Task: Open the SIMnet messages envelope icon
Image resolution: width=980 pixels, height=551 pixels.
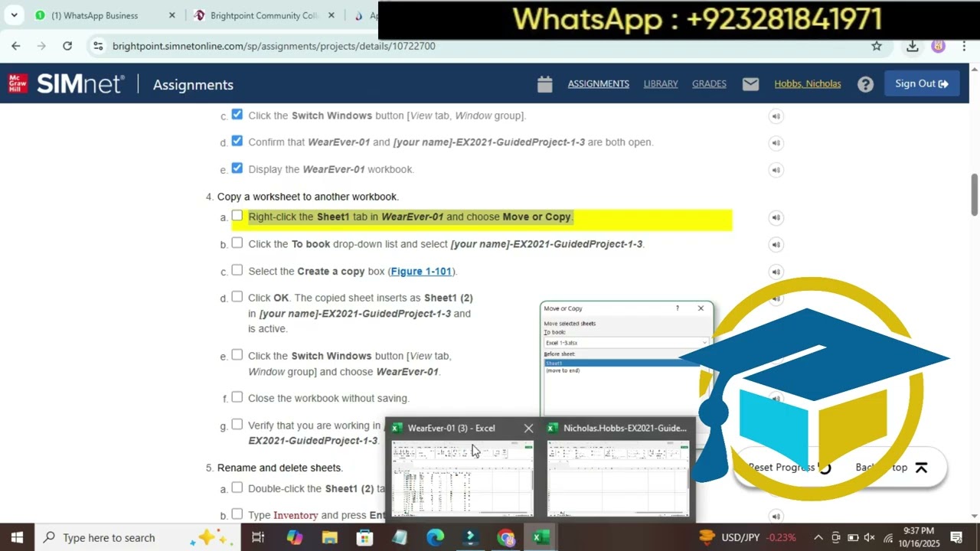Action: [x=750, y=84]
